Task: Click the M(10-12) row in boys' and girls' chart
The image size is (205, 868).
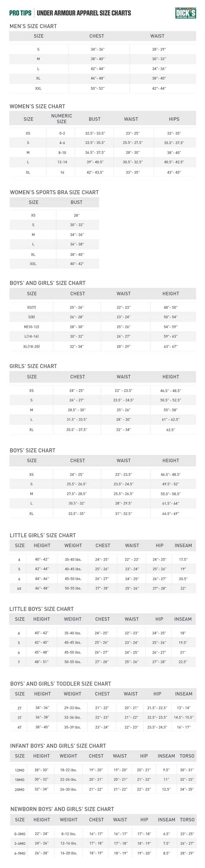Action: click(x=102, y=325)
